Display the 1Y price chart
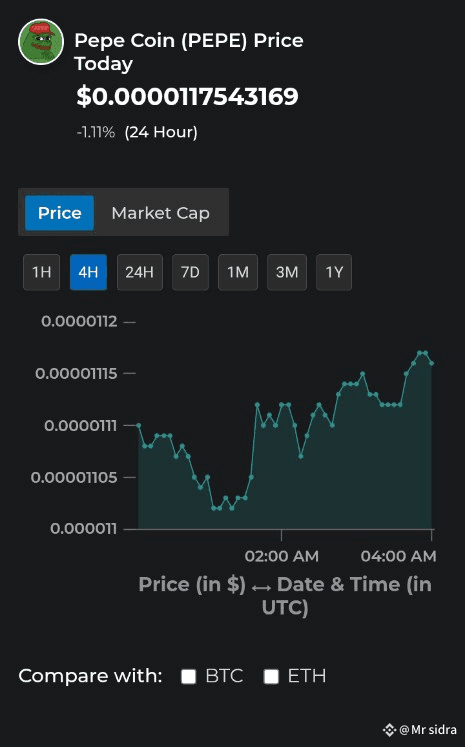 (334, 272)
